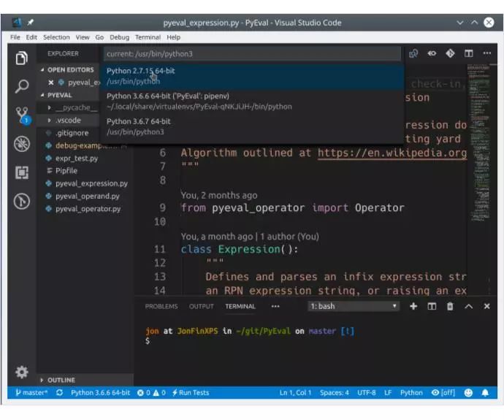Create a new terminal with plus icon

pos(413,306)
